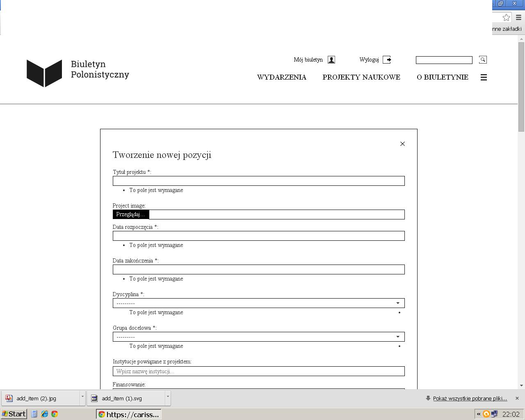Open the Windows Start button
Image resolution: width=525 pixels, height=420 pixels.
click(x=14, y=414)
